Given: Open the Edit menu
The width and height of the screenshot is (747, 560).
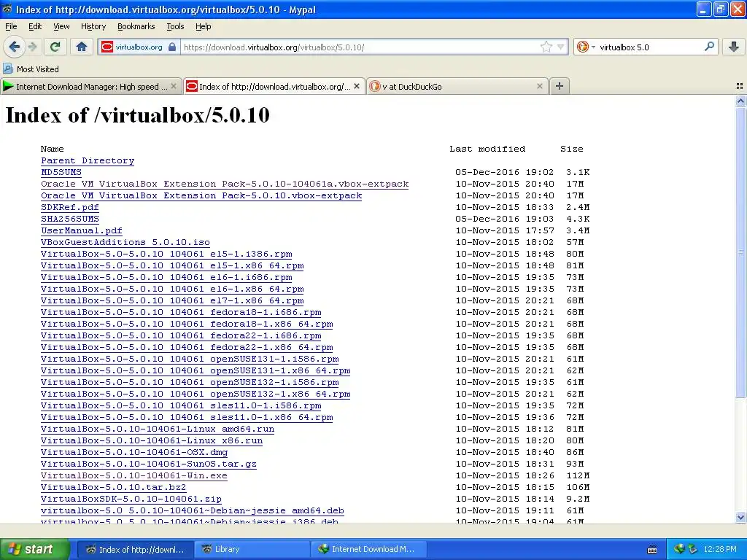Looking at the screenshot, I should (x=35, y=26).
